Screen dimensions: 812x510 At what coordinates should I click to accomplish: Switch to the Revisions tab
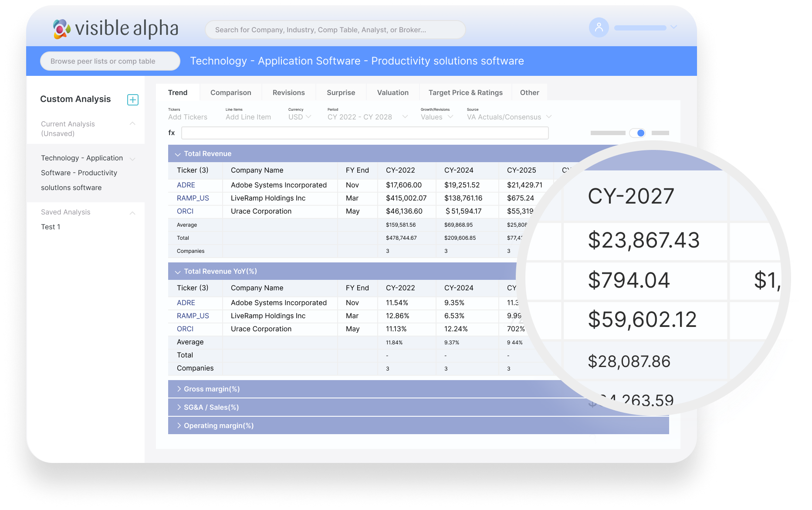coord(289,92)
